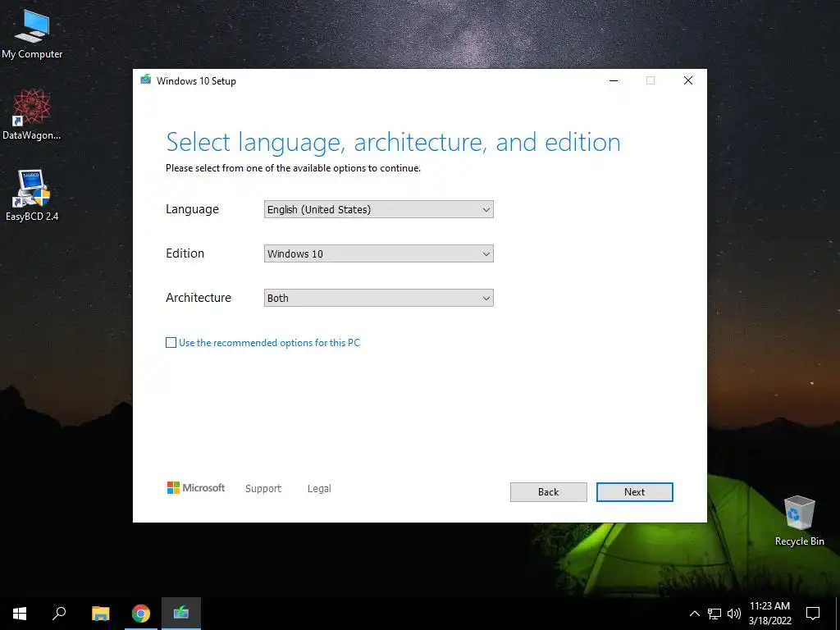Click the Show desktop sliver on taskbar
The width and height of the screenshot is (840, 630).
click(838, 614)
